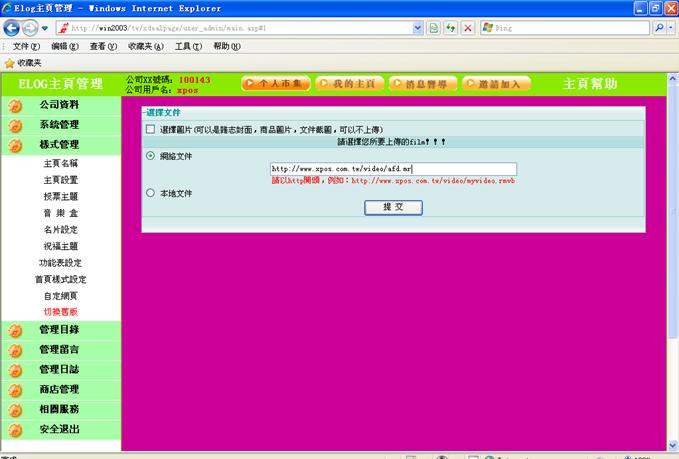Click the 公司資料 sidebar icon

pos(15,105)
